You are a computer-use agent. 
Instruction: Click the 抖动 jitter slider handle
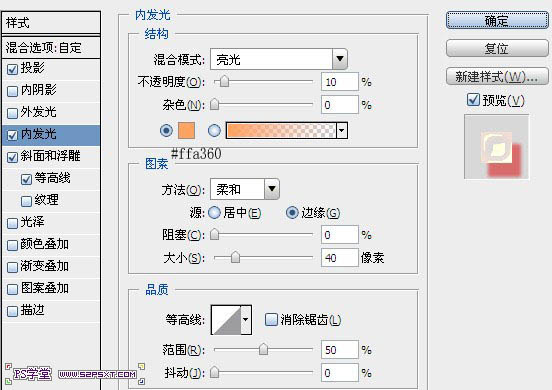(x=214, y=373)
